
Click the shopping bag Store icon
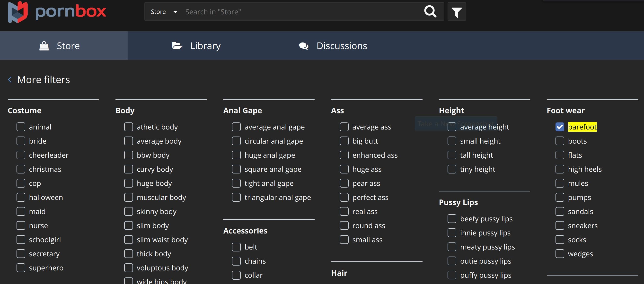44,46
